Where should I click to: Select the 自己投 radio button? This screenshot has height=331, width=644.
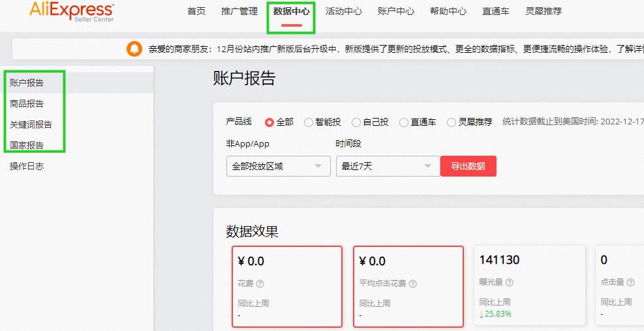(x=356, y=122)
